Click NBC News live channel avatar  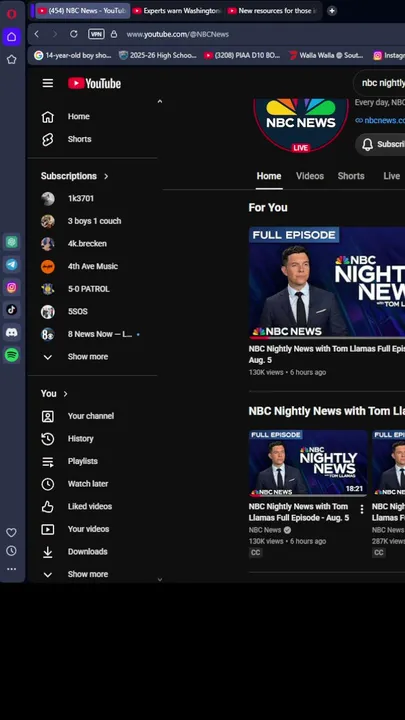point(301,125)
